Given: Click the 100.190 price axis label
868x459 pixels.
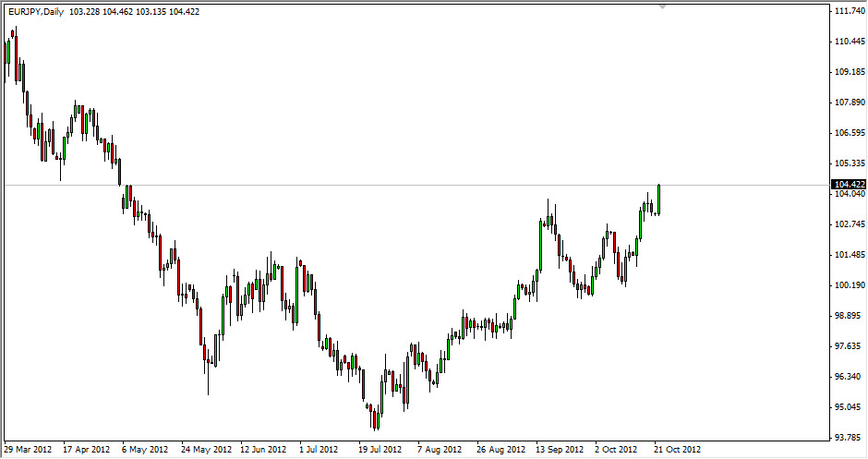Looking at the screenshot, I should click(x=848, y=285).
